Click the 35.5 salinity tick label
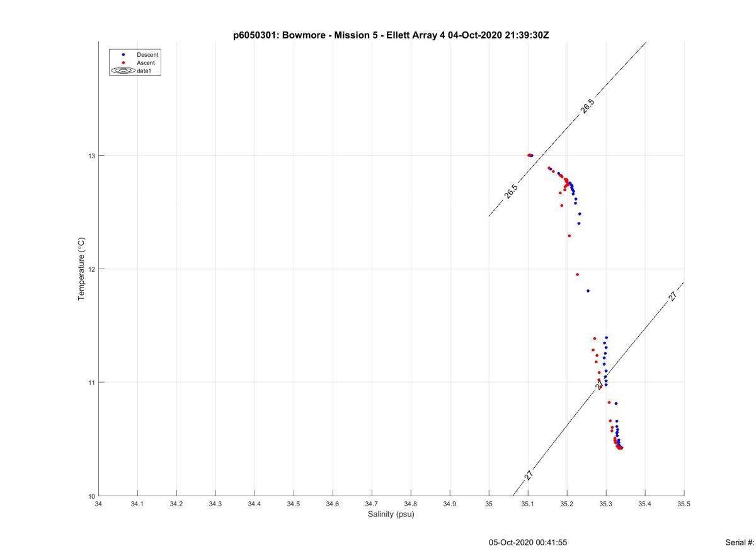Image resolution: width=756 pixels, height=558 pixels. [684, 504]
